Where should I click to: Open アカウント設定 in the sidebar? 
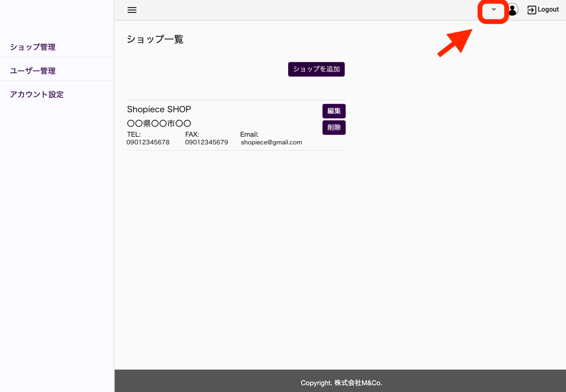coord(37,94)
